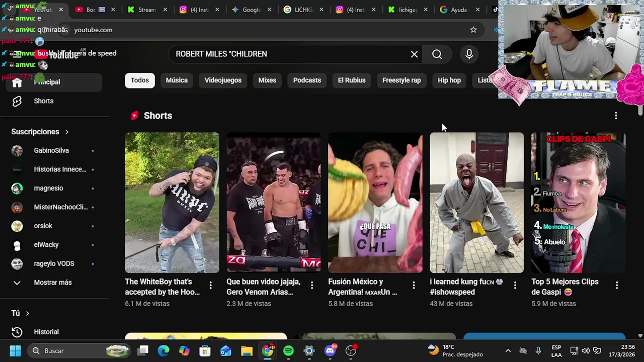Viewport: 644px width, 362px height.
Task: Open Spotify from the taskbar
Action: [x=288, y=351]
